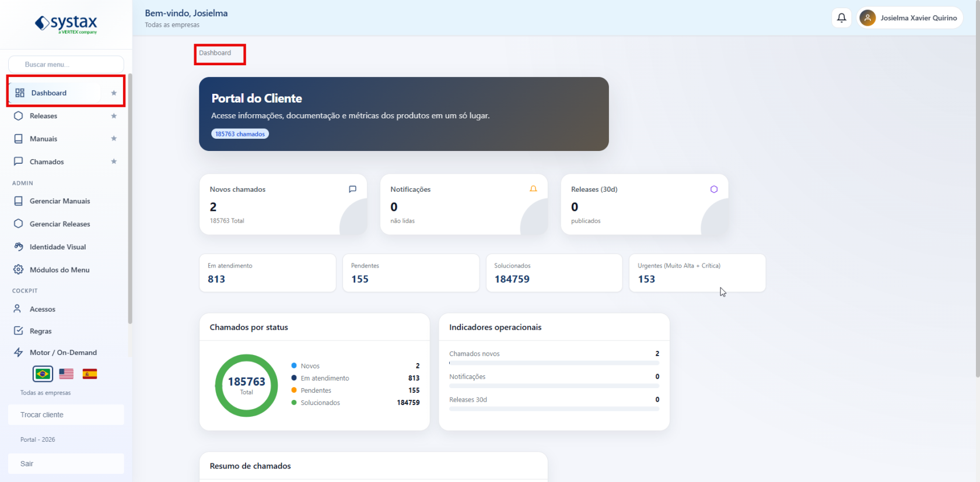The height and width of the screenshot is (482, 980).
Task: Click the Systax logo
Action: (x=66, y=24)
